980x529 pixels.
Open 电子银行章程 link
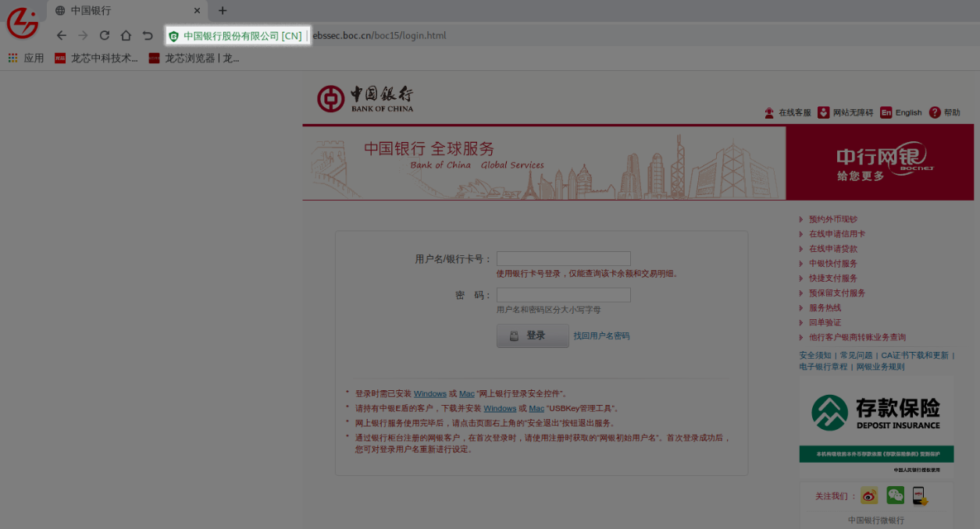click(823, 367)
